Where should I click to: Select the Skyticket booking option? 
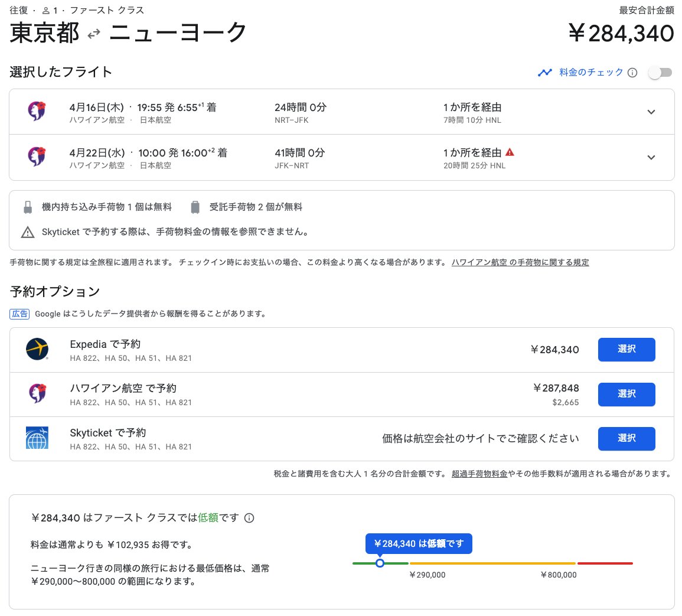(626, 438)
